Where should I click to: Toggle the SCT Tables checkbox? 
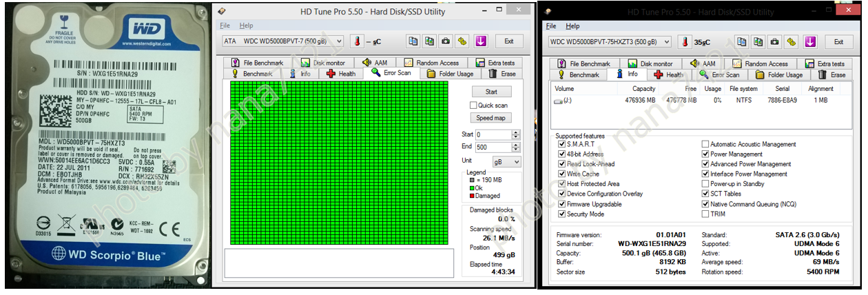point(705,194)
